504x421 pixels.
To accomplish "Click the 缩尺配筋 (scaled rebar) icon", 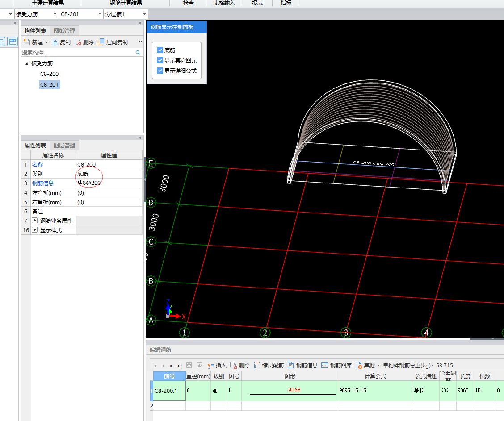I will point(257,365).
